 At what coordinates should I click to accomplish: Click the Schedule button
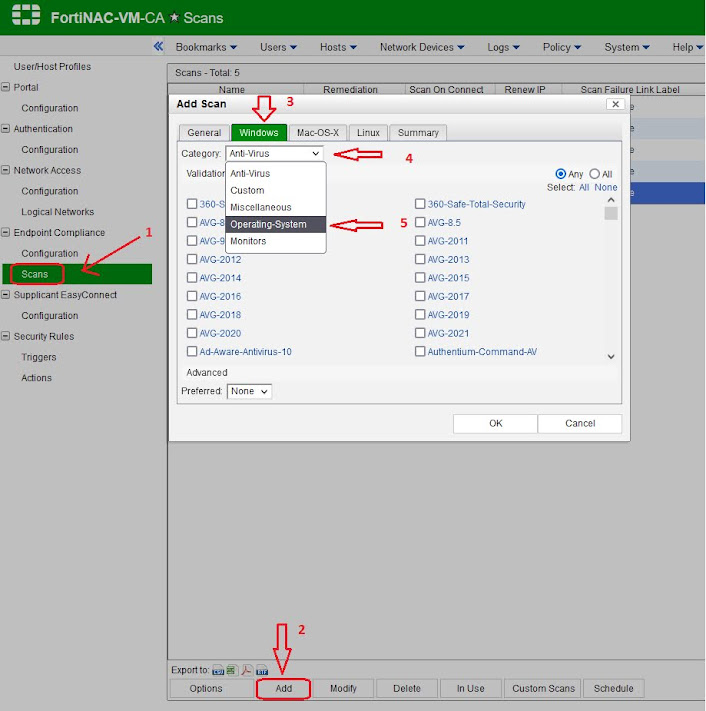[613, 688]
